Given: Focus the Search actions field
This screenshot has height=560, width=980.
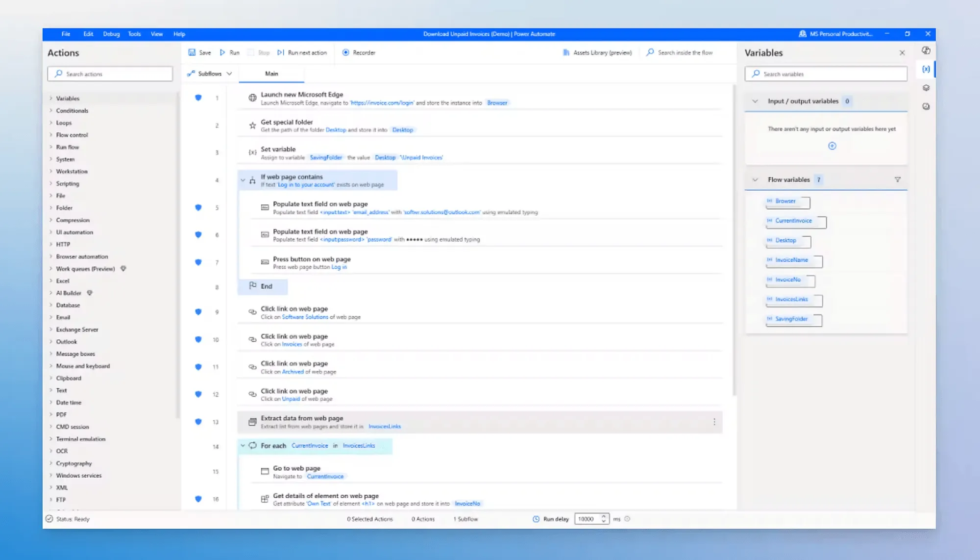Looking at the screenshot, I should coord(110,74).
